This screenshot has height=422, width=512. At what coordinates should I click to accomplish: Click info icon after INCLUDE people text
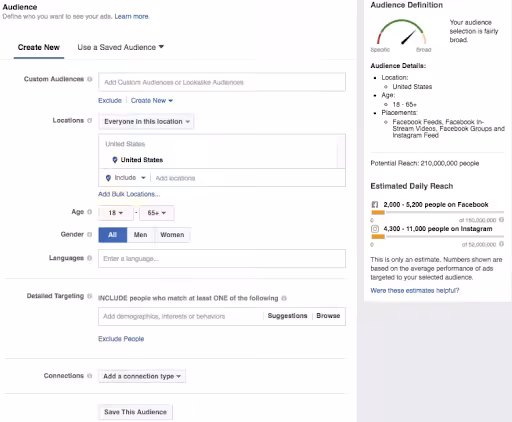pos(284,298)
